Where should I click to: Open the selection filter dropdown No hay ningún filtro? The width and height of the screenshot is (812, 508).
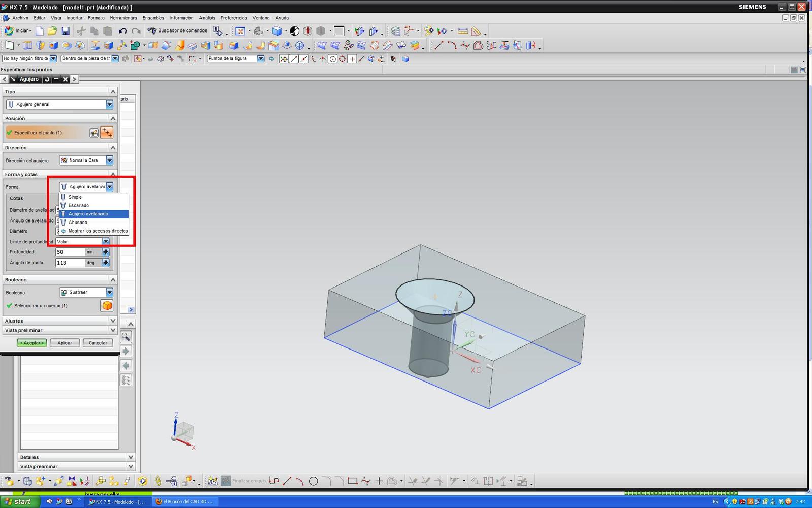click(53, 59)
